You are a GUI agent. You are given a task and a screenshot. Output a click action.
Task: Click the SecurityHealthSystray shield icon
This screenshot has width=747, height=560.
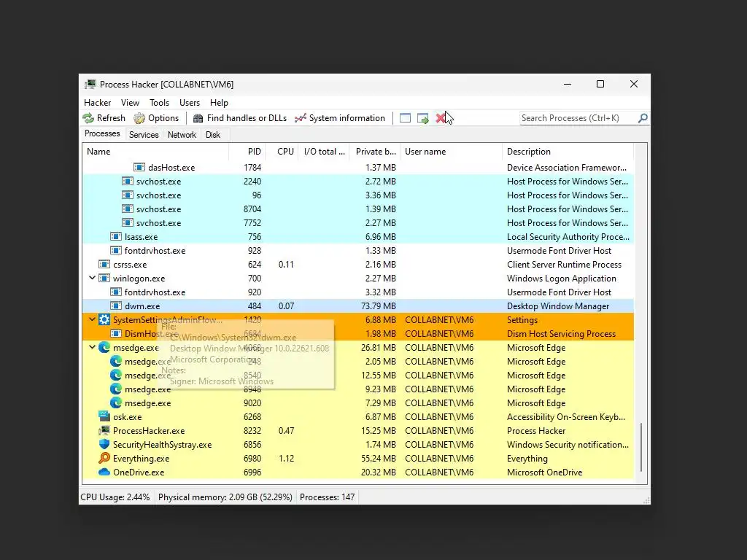(x=104, y=444)
